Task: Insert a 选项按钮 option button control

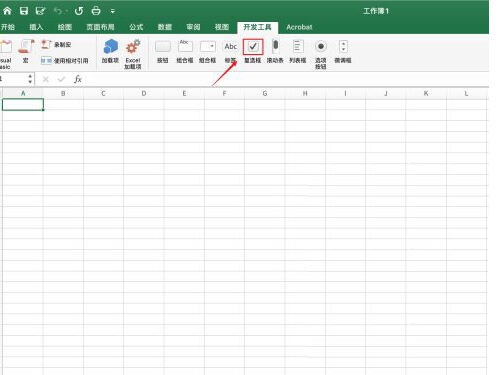Action: (x=321, y=54)
